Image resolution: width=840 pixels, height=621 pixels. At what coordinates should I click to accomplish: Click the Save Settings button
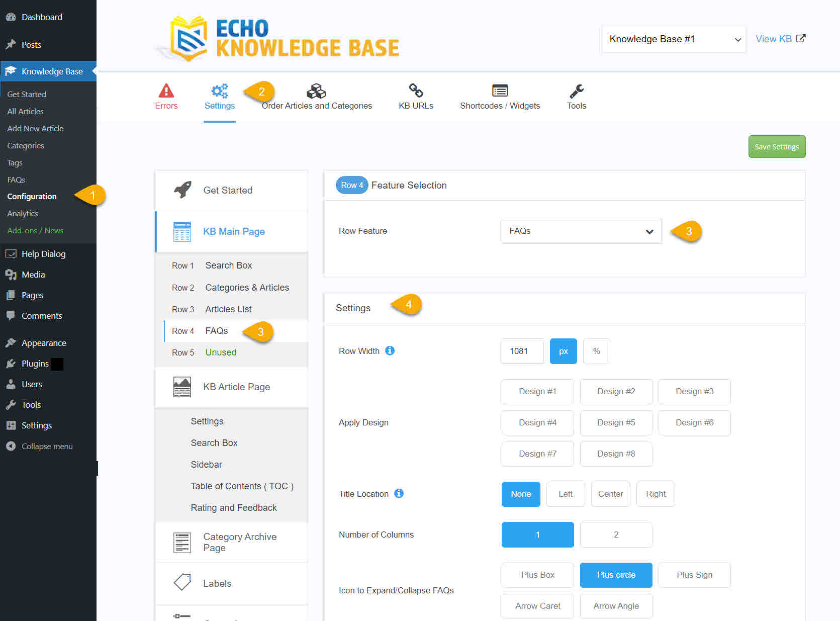[777, 146]
